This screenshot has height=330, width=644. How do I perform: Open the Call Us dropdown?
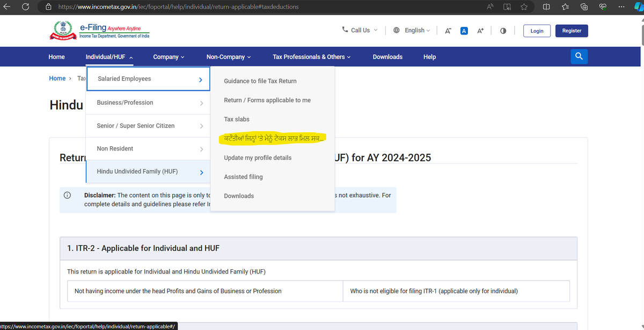pyautogui.click(x=360, y=30)
